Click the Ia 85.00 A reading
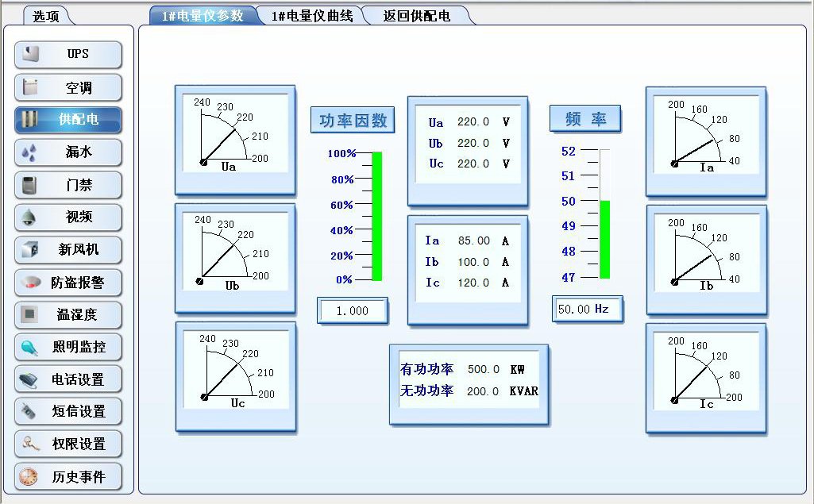The image size is (814, 504). pos(467,240)
